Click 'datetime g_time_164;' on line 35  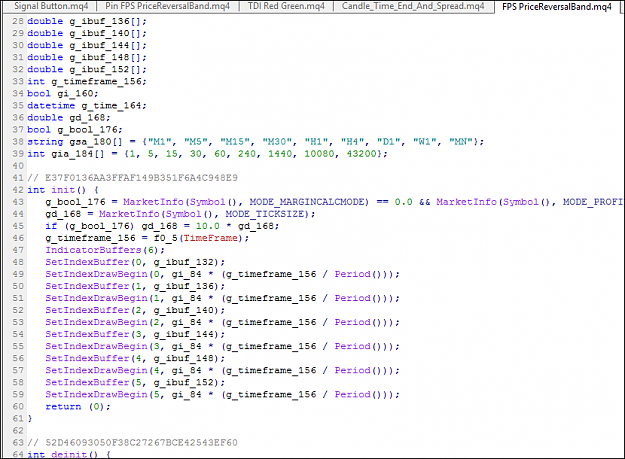(x=87, y=105)
